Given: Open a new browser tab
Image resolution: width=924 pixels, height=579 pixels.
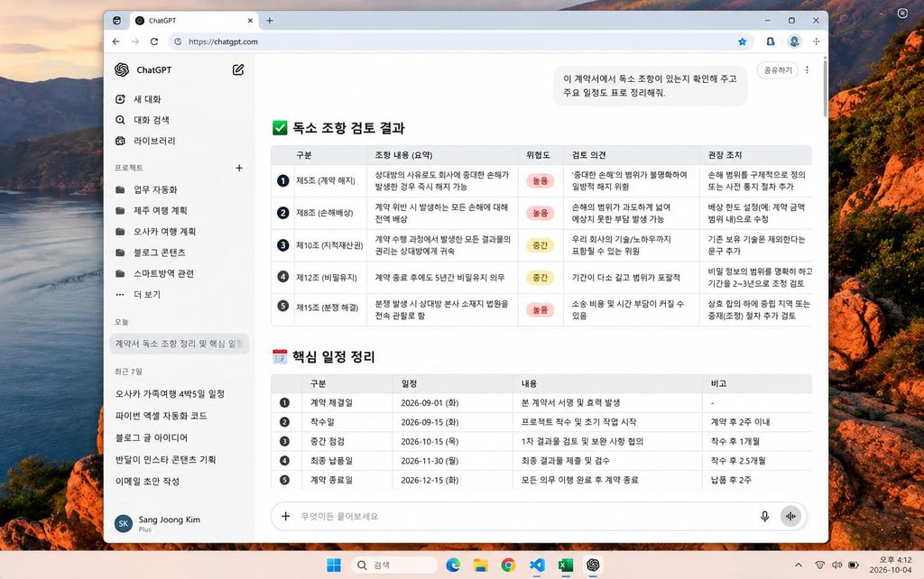Looking at the screenshot, I should click(x=269, y=21).
